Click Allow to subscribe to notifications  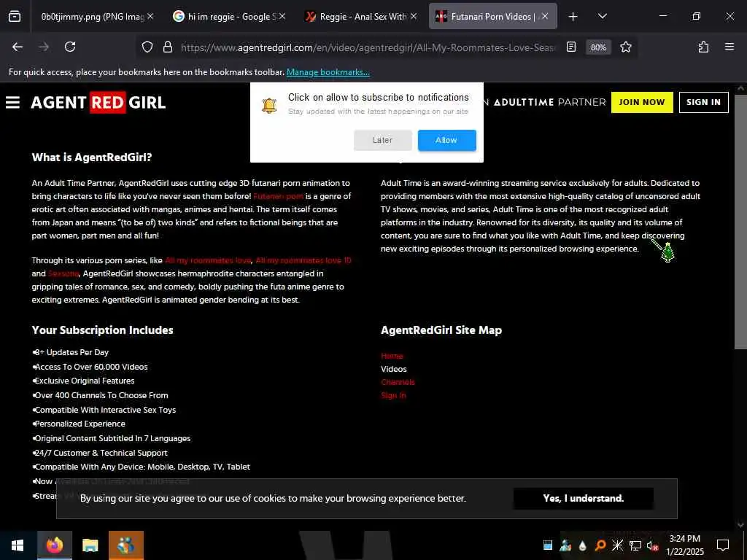447,140
